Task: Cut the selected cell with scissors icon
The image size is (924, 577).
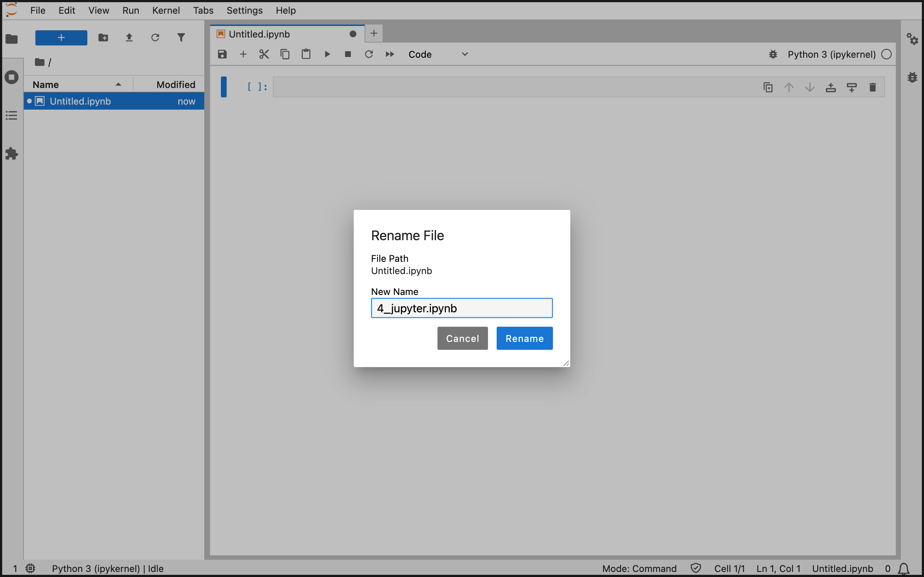Action: 264,54
